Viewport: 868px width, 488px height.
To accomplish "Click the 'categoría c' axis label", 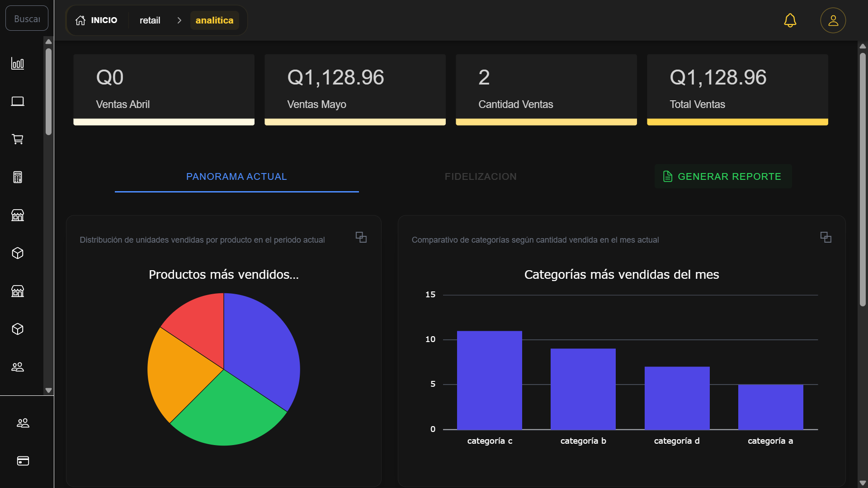I will point(490,441).
